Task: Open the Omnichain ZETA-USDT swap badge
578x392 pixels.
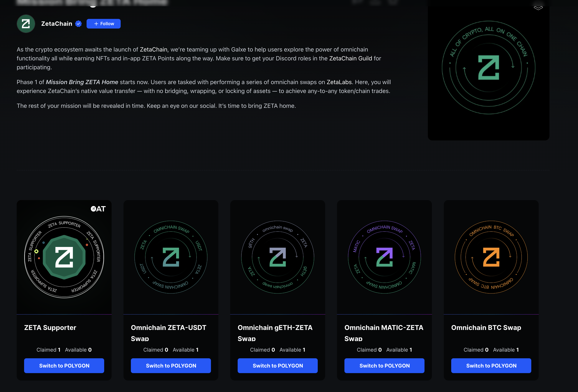Action: tap(171, 257)
